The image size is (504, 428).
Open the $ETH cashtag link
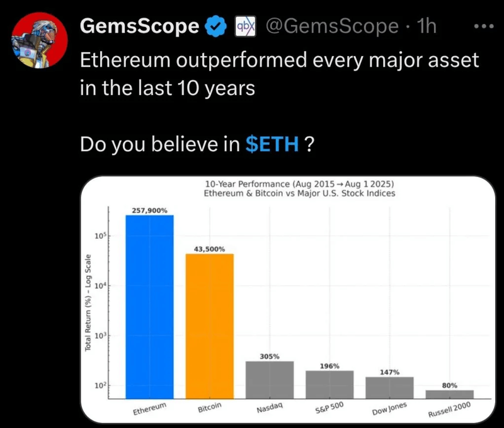tap(271, 144)
